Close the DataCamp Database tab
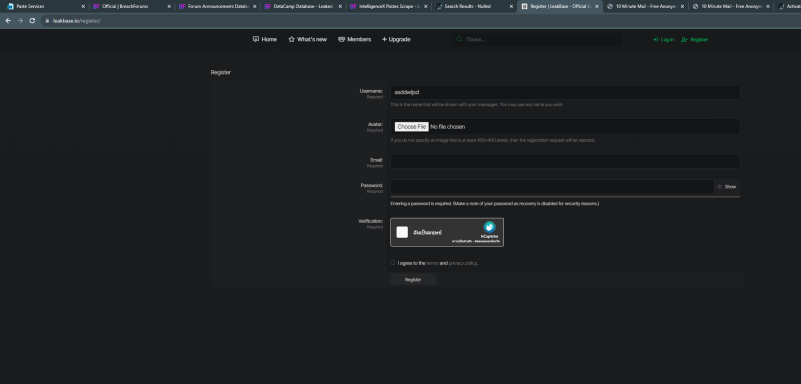The image size is (801, 384). [340, 7]
